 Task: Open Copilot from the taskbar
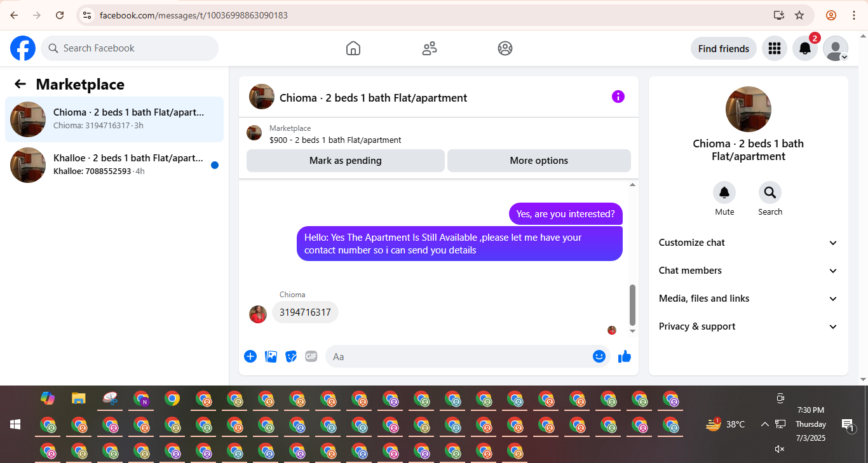coord(48,398)
